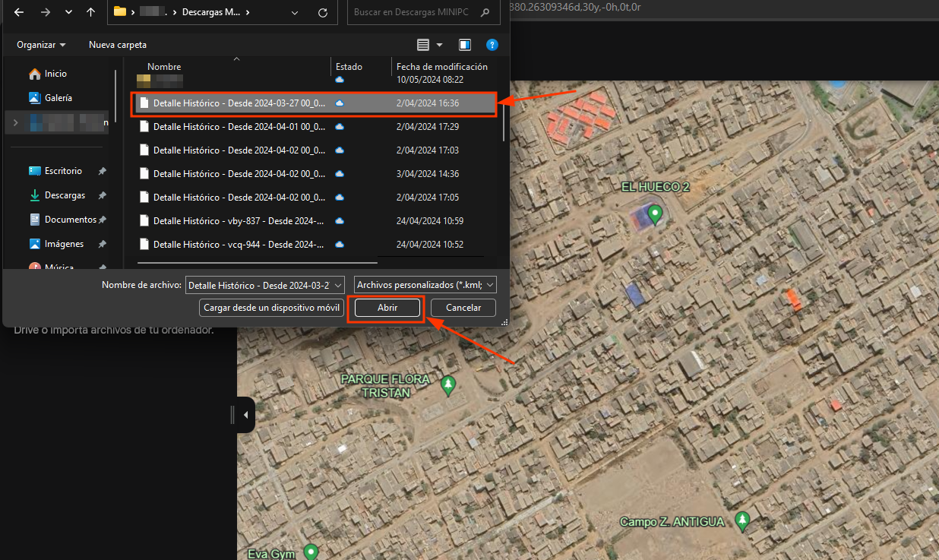Click the back navigation arrow
This screenshot has width=939, height=560.
tap(20, 12)
